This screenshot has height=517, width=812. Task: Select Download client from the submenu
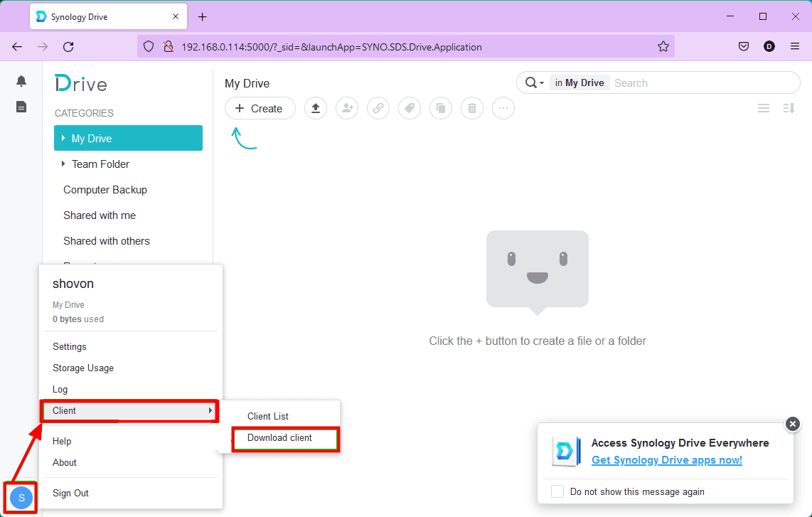coord(279,438)
